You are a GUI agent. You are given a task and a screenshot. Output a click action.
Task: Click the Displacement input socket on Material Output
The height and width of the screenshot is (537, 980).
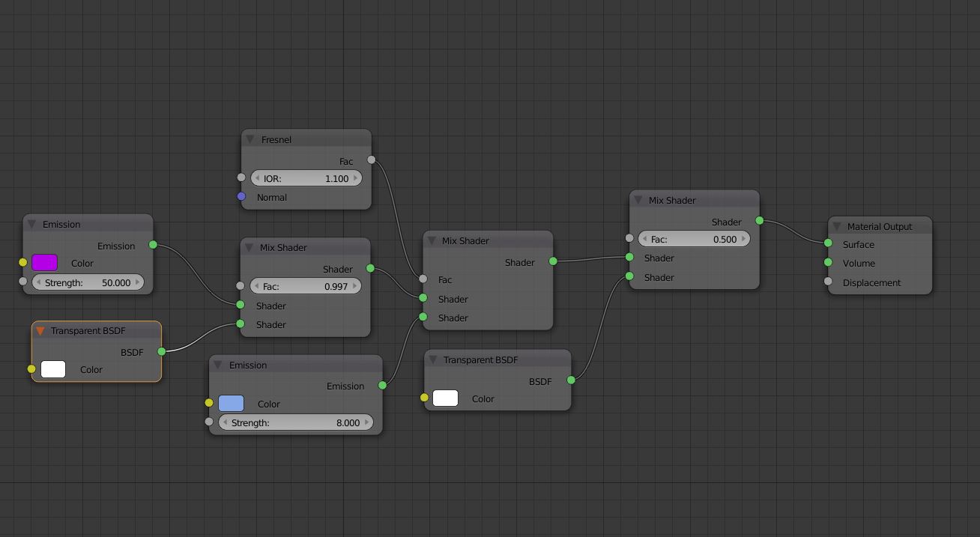(x=828, y=282)
